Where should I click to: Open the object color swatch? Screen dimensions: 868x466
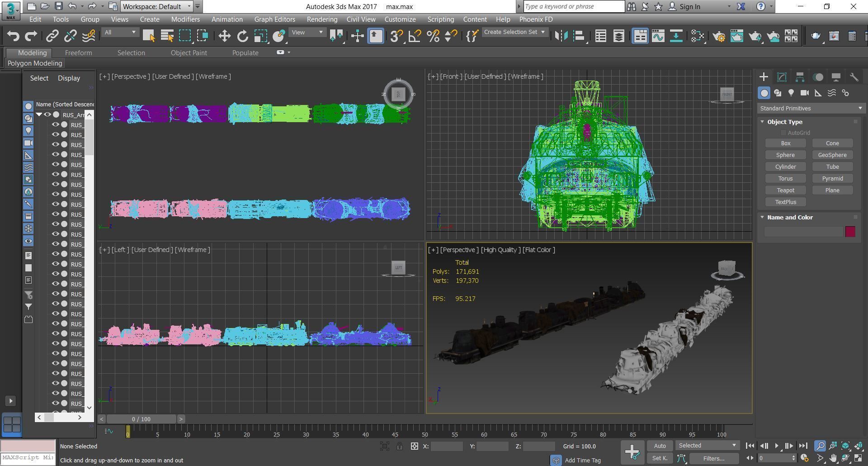pos(850,232)
